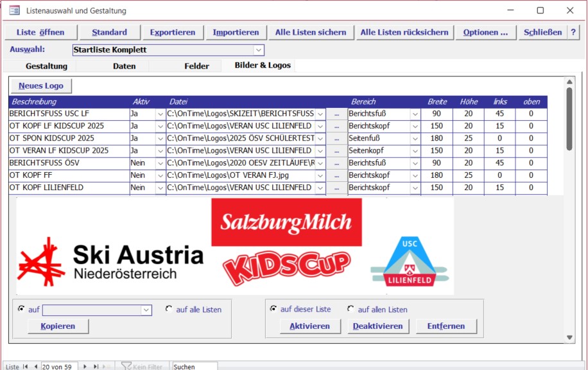This screenshot has height=370, width=588.
Task: Click Höhe value 25 for OT KOPF FF
Action: click(469, 176)
